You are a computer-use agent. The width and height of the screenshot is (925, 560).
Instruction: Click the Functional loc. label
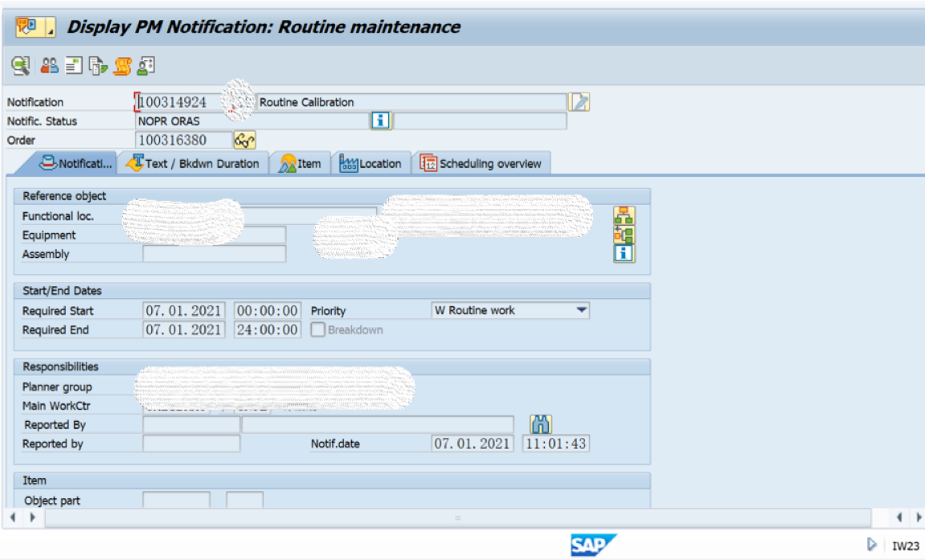pyautogui.click(x=58, y=216)
